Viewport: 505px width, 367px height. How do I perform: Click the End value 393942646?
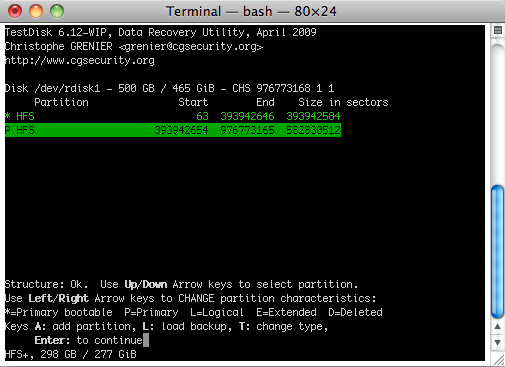(x=247, y=116)
